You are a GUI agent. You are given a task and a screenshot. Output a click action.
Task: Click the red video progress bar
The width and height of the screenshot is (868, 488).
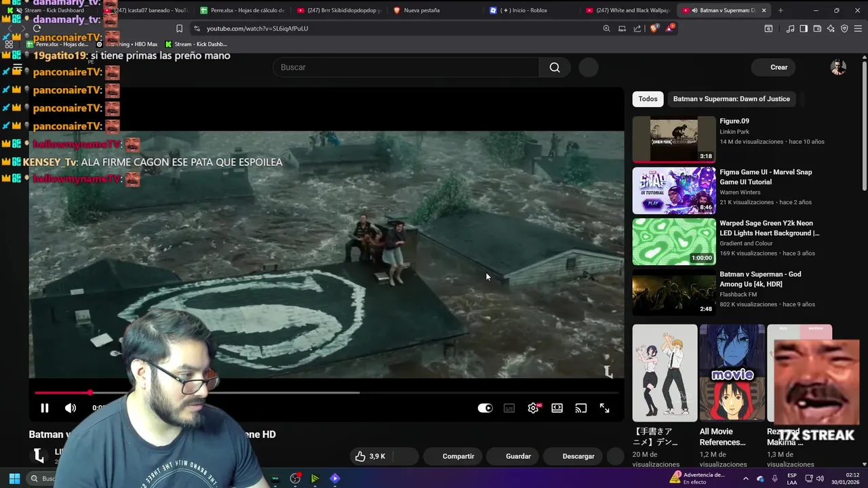[62, 392]
